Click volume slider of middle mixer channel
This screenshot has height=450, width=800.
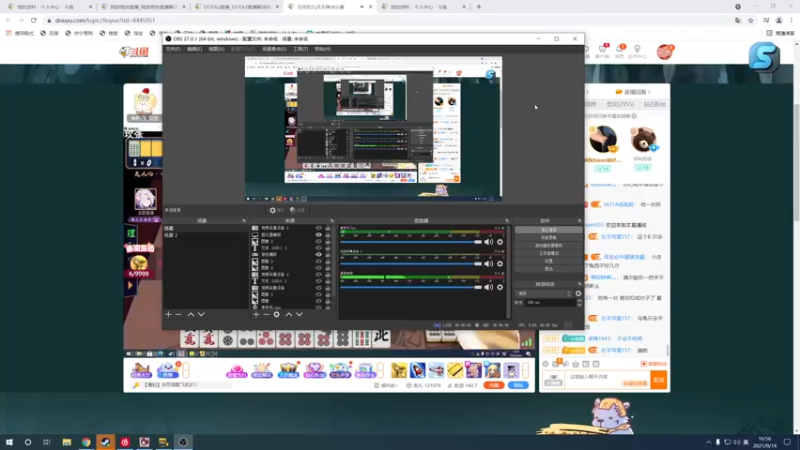411,264
